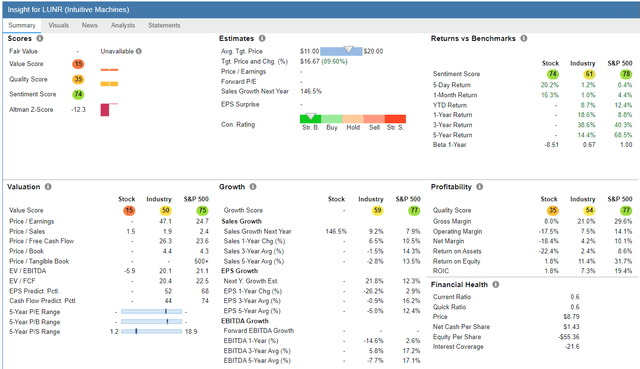Click the Return on Assets stock value -22.4%
Image resolution: width=640 pixels, height=369 pixels.
click(549, 251)
